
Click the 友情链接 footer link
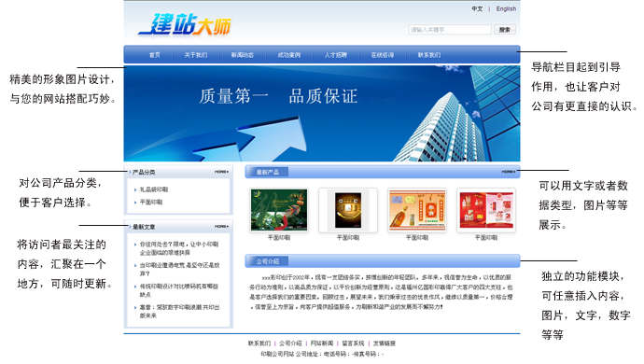(x=384, y=343)
